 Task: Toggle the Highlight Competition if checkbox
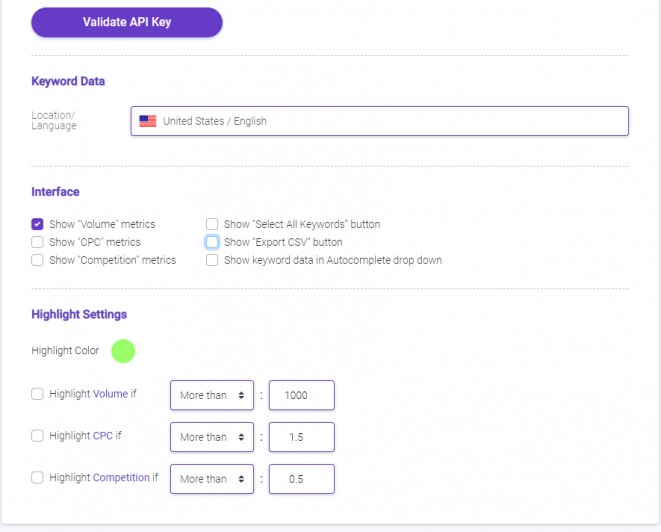coord(37,477)
